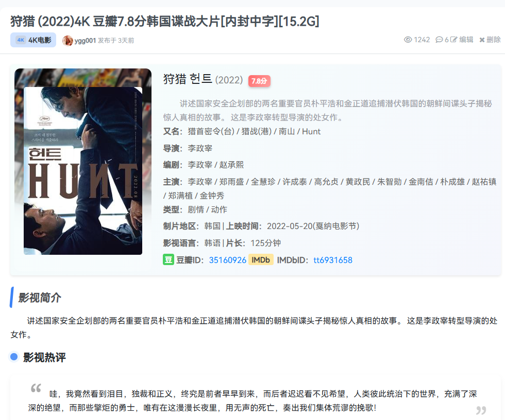
Task: Click the 4K电影 category tag
Action: [x=33, y=40]
